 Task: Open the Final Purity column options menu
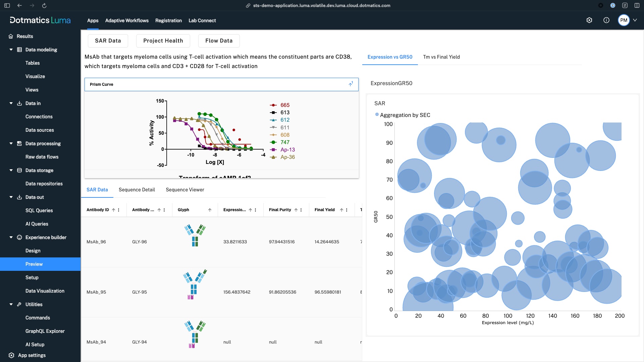coord(302,209)
